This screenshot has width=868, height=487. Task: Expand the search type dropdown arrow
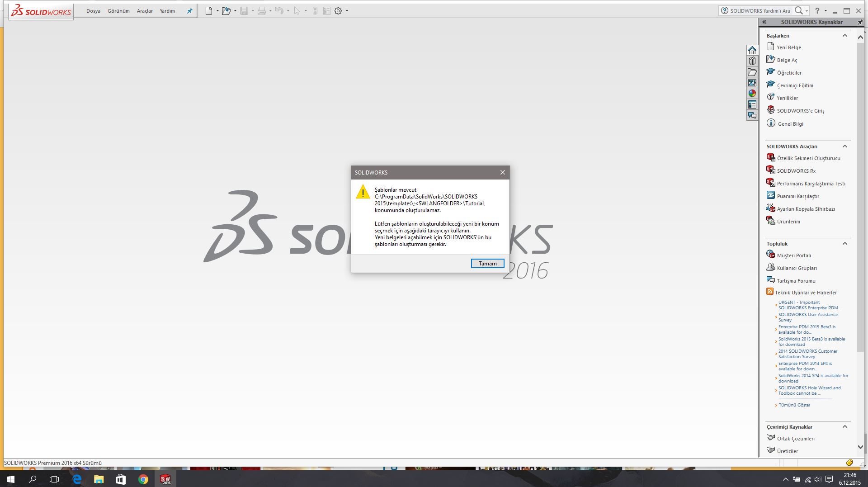(807, 11)
